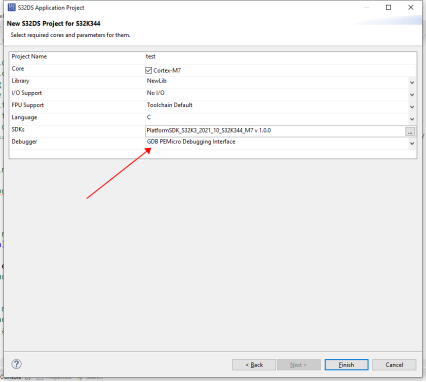Click the 'No I/O' value
This screenshot has width=426, height=382.
[156, 93]
